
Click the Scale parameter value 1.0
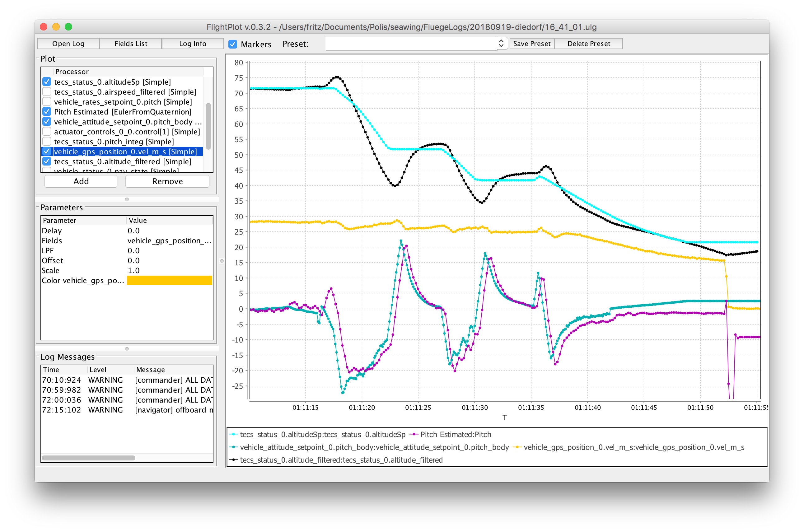tap(134, 270)
